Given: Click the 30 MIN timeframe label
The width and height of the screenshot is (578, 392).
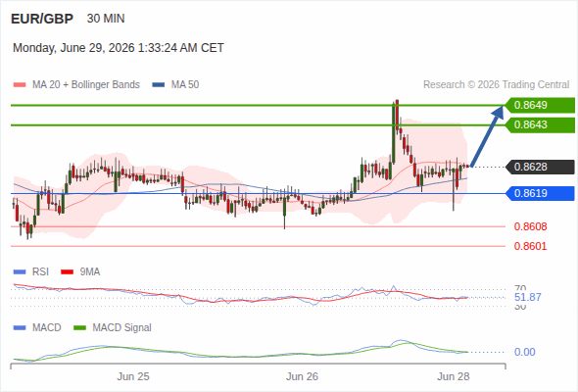Looking at the screenshot, I should coord(106,19).
